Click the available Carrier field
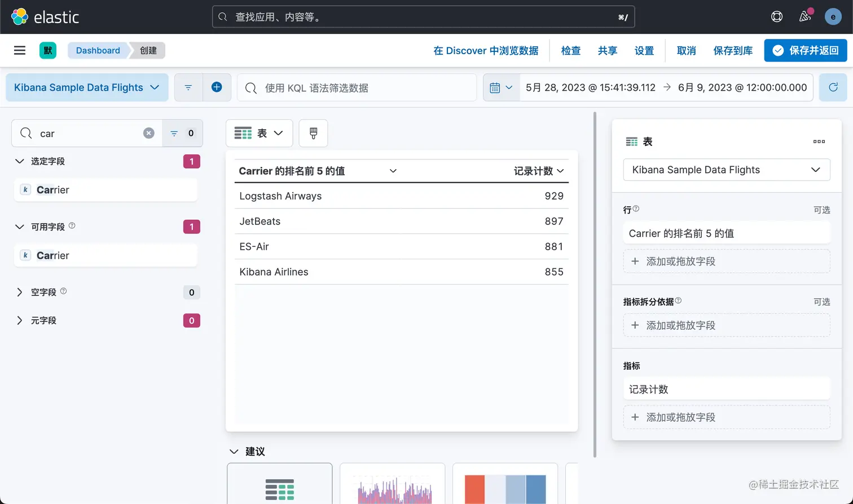853x504 pixels. tap(105, 255)
